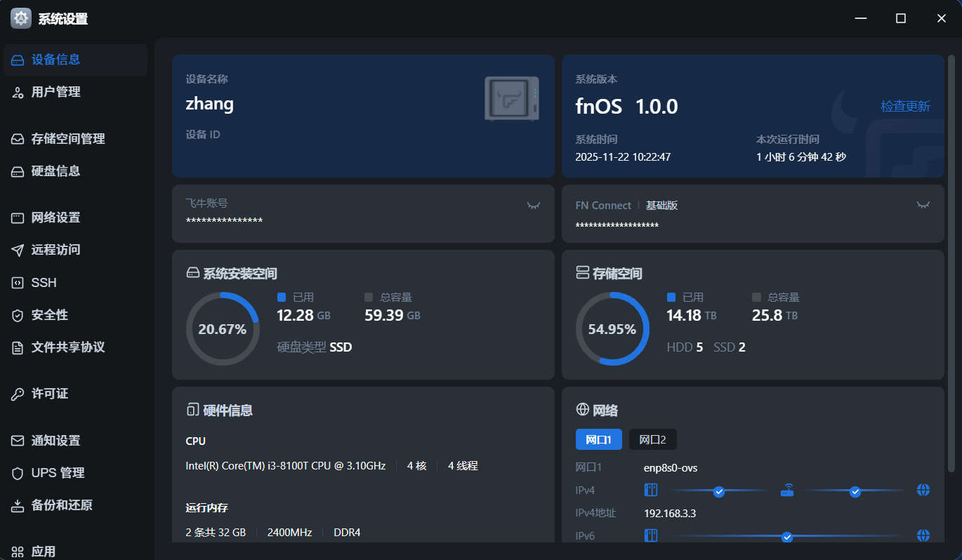
Task: Click the NAS device thumbnail image
Action: pyautogui.click(x=512, y=98)
